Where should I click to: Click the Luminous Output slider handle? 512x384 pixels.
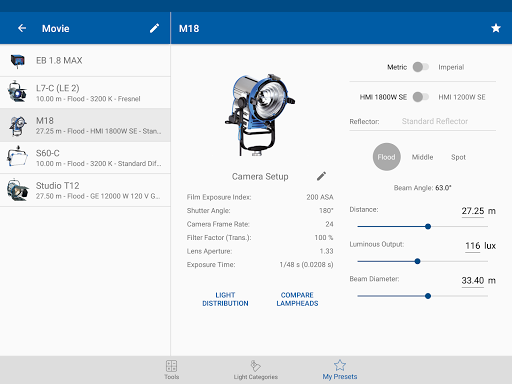[417, 261]
